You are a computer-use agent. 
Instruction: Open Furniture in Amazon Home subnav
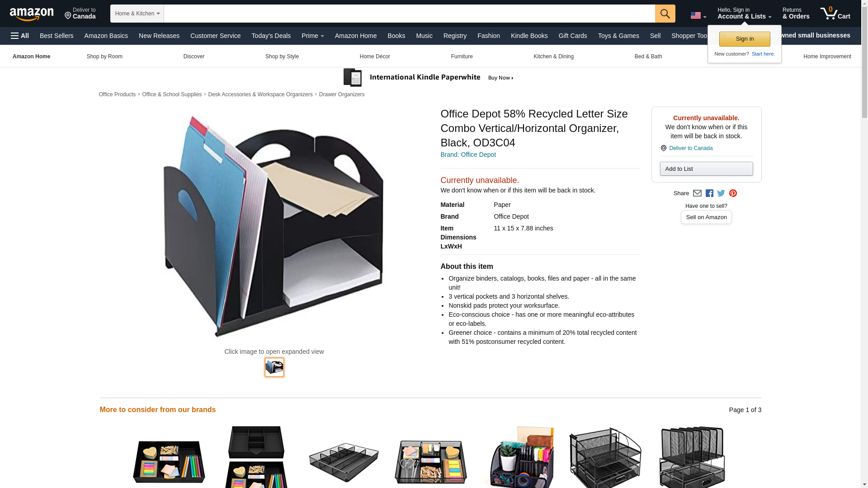click(x=462, y=56)
